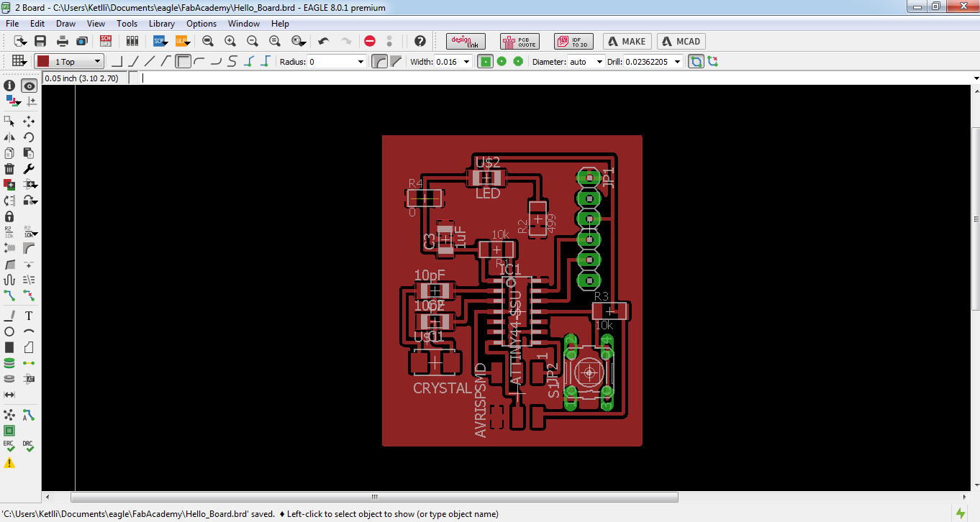The width and height of the screenshot is (980, 522).
Task: Choose straight miter style
Action: (x=396, y=62)
